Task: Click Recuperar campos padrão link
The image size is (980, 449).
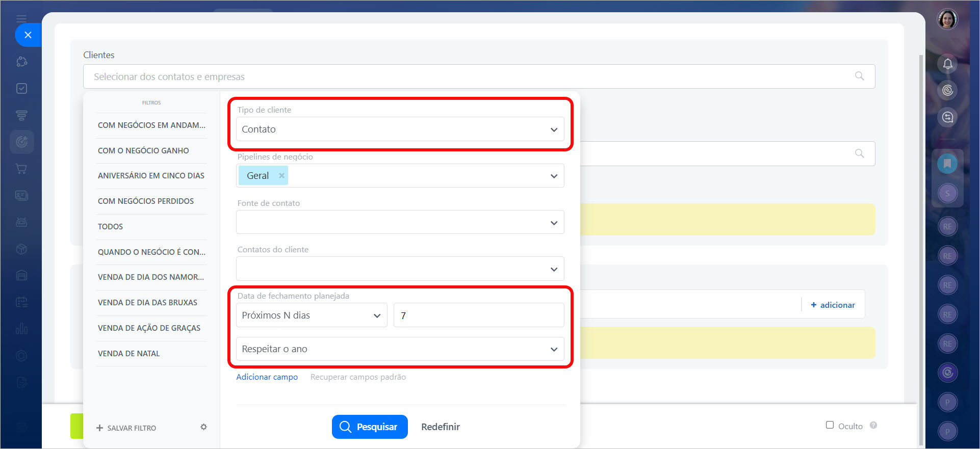Action: (358, 377)
